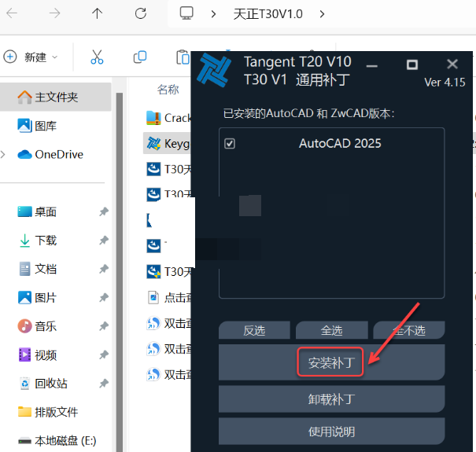Image resolution: width=476 pixels, height=452 pixels.
Task: Unpin 文档 using its pin icon
Action: [x=104, y=269]
